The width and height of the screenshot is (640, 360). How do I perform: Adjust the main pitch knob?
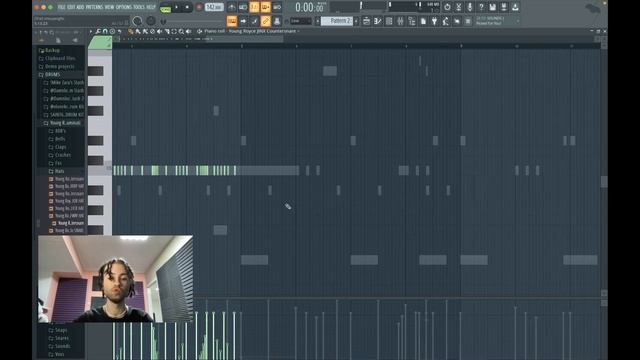[x=151, y=21]
